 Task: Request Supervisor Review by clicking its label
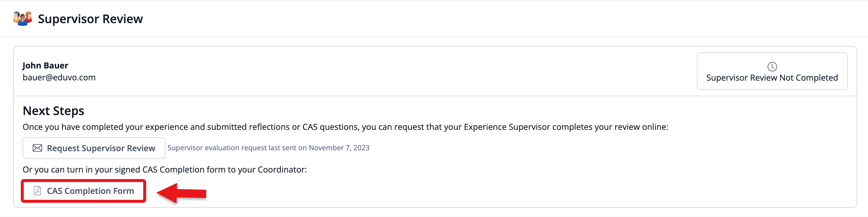pos(101,148)
